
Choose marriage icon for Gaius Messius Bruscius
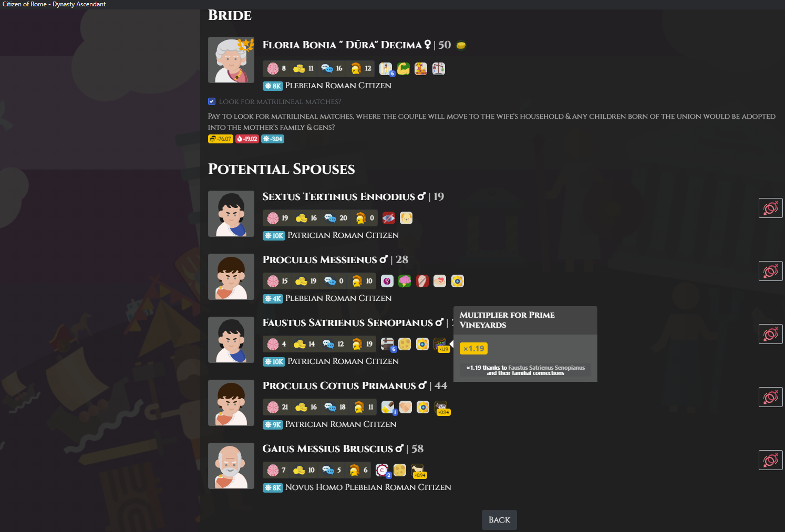pos(771,460)
